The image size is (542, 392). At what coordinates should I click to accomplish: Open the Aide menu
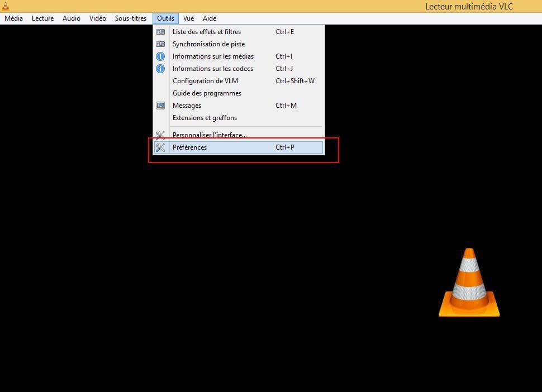[x=210, y=18]
